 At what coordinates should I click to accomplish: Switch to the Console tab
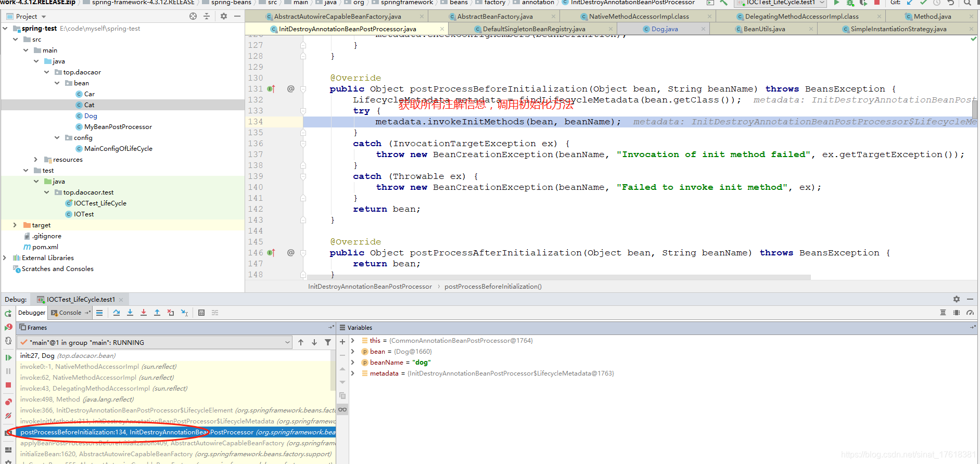pyautogui.click(x=70, y=313)
